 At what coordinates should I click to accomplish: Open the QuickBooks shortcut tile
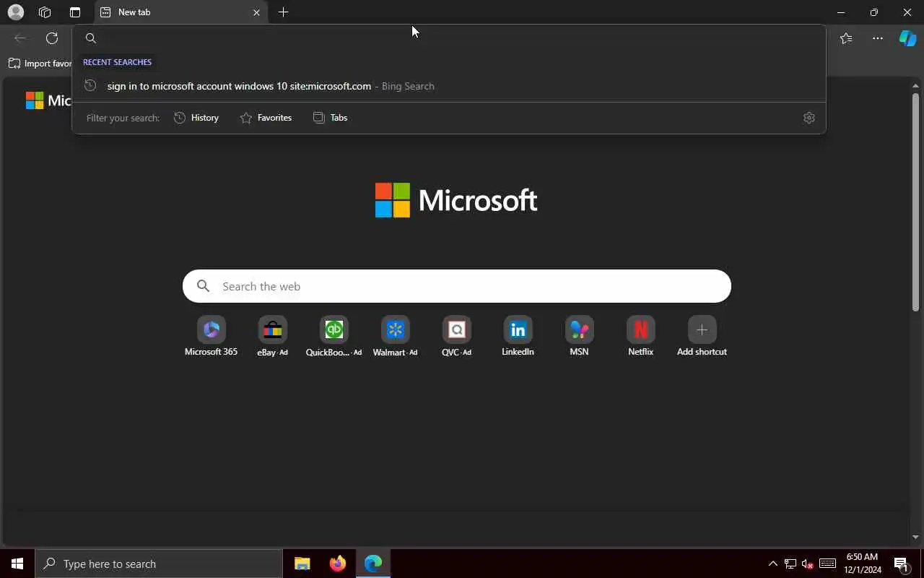pos(334,337)
